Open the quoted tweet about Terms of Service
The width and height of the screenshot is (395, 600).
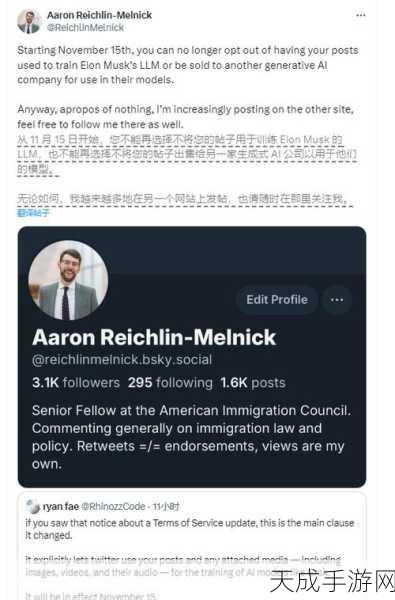pyautogui.click(x=192, y=547)
